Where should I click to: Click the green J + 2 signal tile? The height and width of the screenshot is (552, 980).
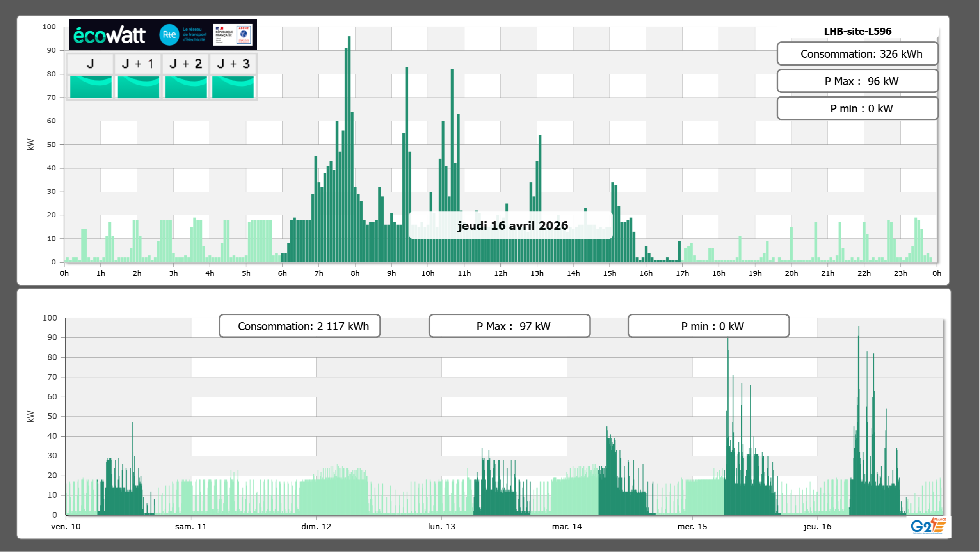[x=186, y=87]
